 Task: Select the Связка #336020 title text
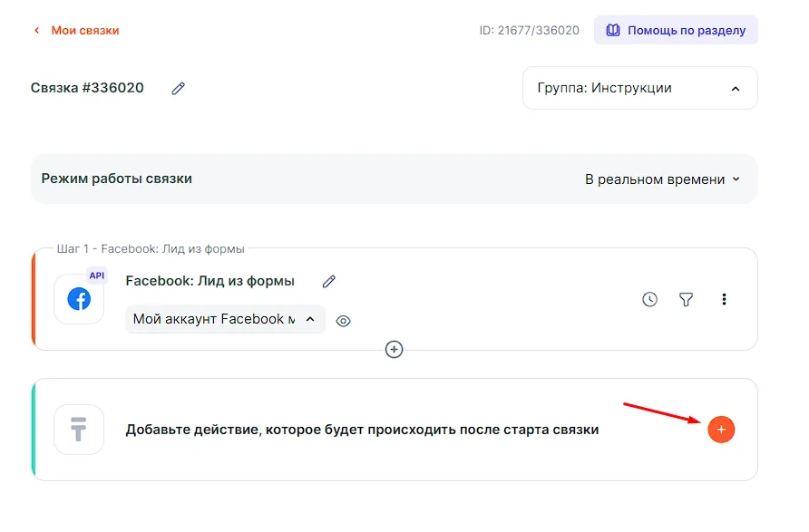[x=87, y=88]
